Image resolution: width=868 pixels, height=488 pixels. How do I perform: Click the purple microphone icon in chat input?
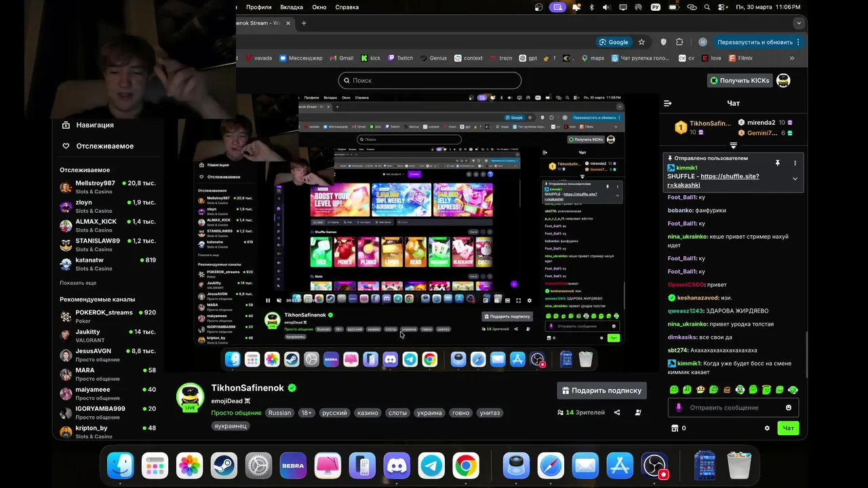click(679, 407)
